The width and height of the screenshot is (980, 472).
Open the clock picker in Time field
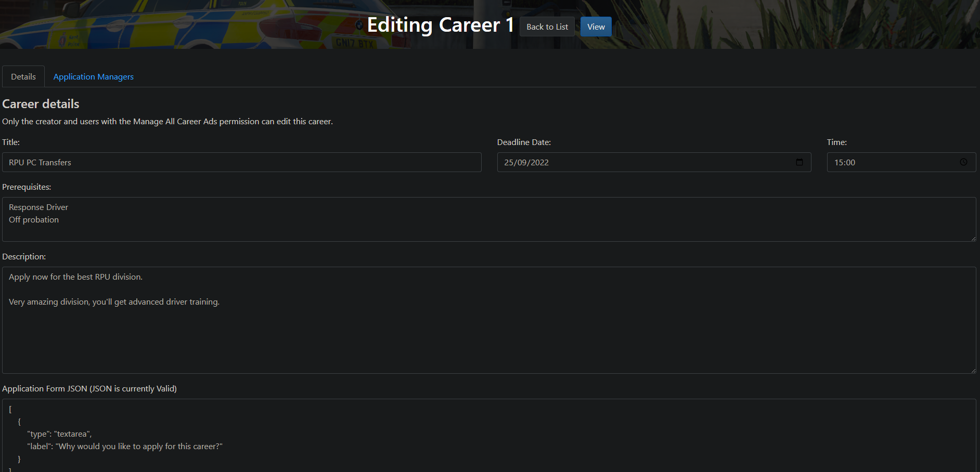(x=963, y=162)
